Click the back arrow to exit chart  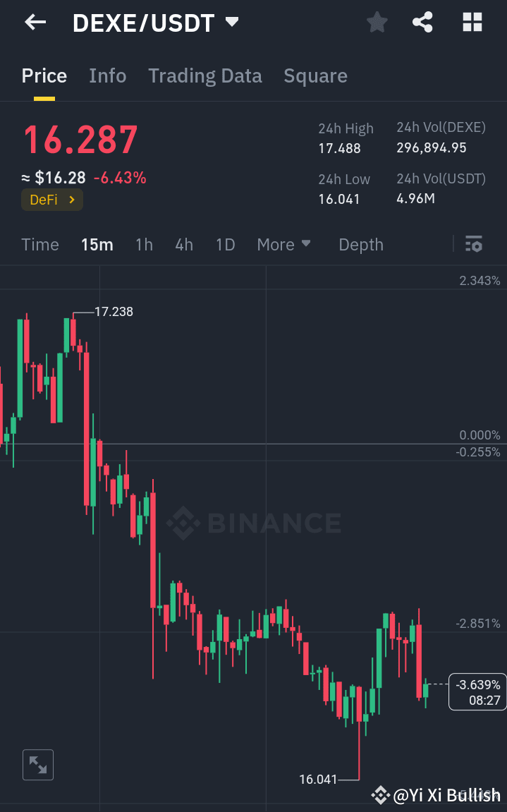[x=33, y=22]
